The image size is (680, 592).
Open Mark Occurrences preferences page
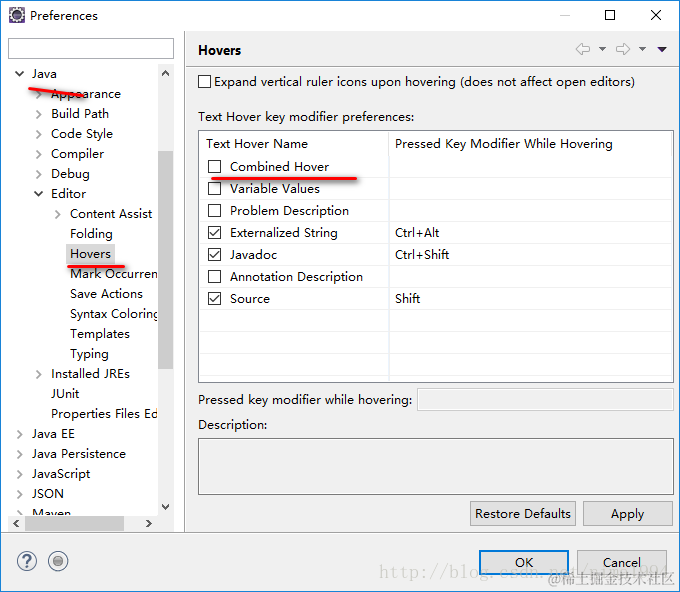coord(114,274)
